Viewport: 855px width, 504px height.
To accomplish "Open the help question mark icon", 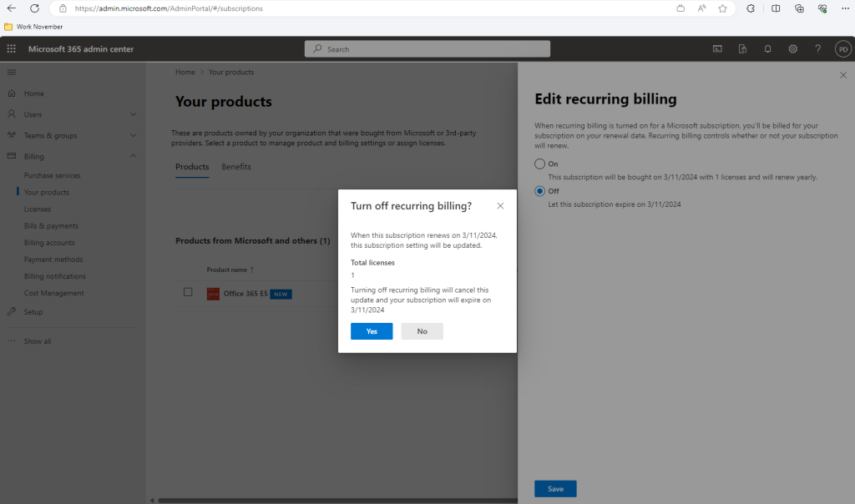I will [x=818, y=49].
